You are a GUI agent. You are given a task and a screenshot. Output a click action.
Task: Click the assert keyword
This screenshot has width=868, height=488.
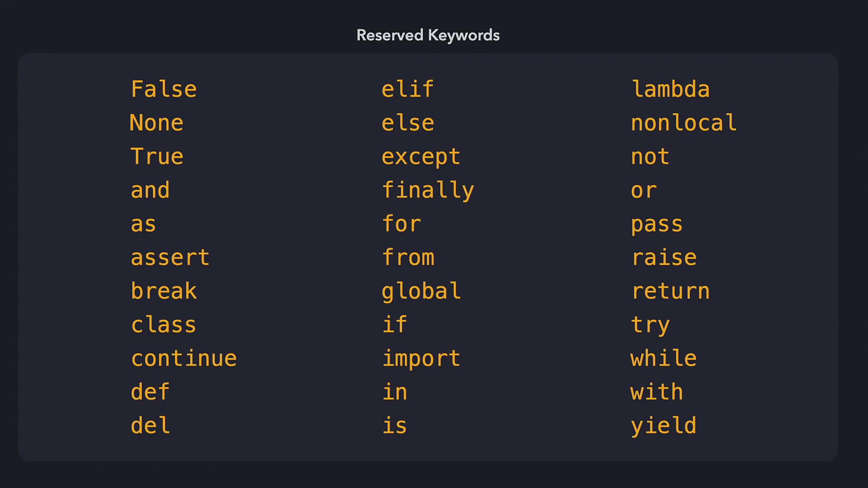170,258
